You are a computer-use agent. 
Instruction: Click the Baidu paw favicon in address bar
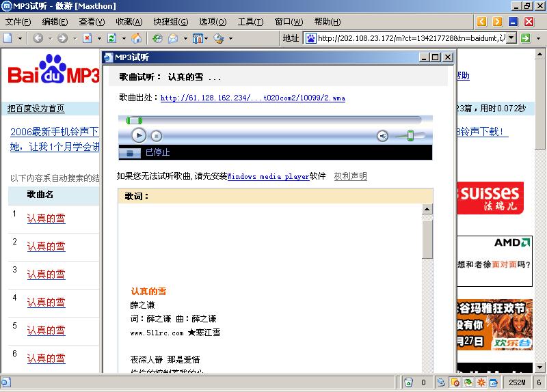point(311,38)
